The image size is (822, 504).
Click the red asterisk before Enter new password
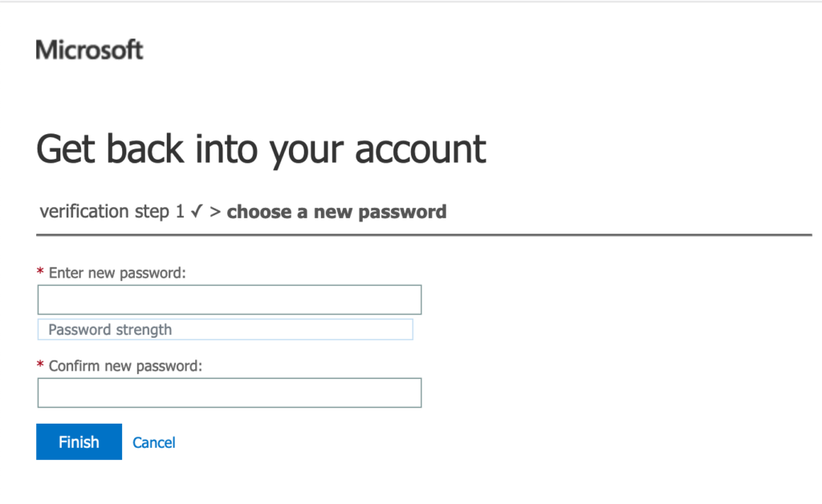(40, 273)
